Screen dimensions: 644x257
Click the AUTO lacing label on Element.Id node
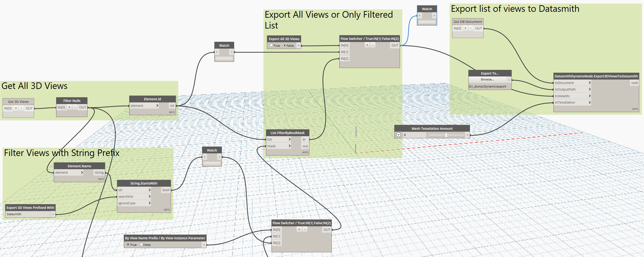pos(172,112)
